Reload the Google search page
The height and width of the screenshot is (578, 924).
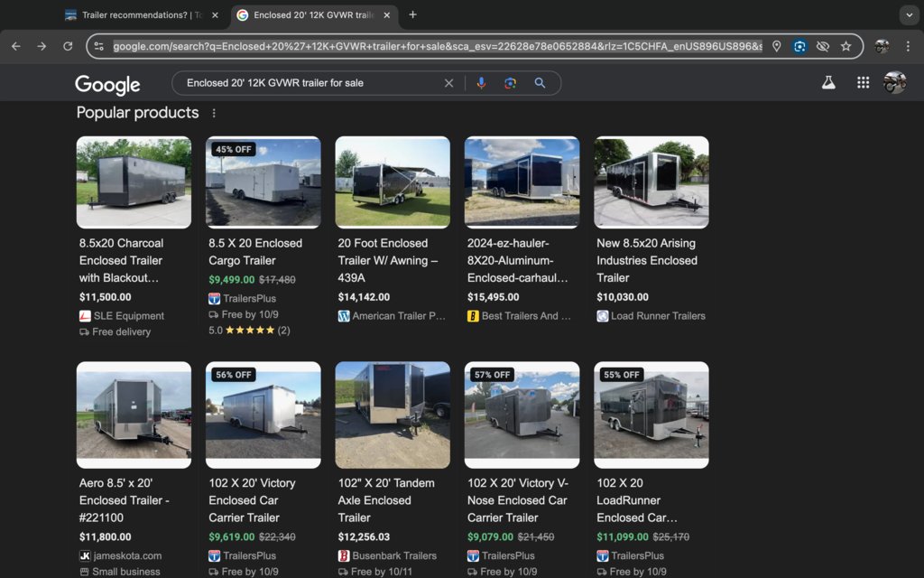coord(68,46)
